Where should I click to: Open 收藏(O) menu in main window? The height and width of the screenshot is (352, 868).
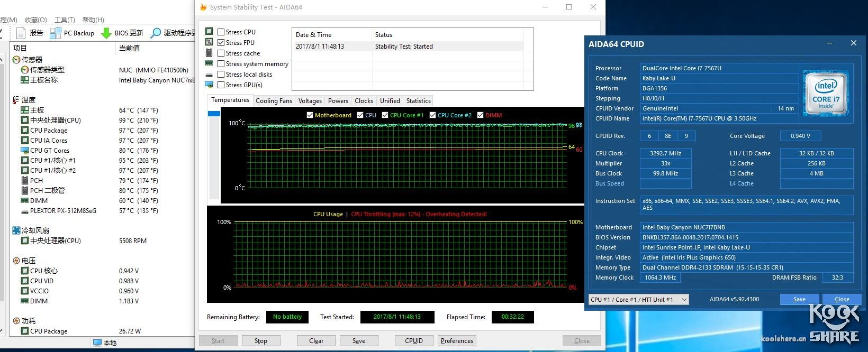36,20
